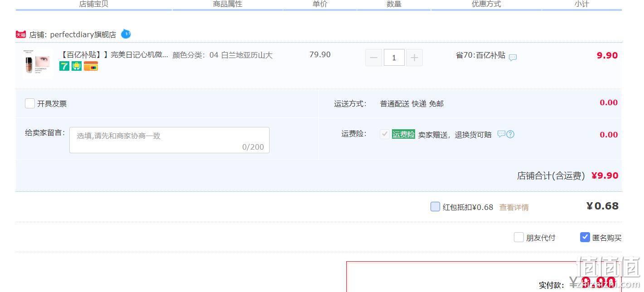Screen dimensions: 644x292
Task: Click the 小计 column header
Action: click(x=582, y=4)
